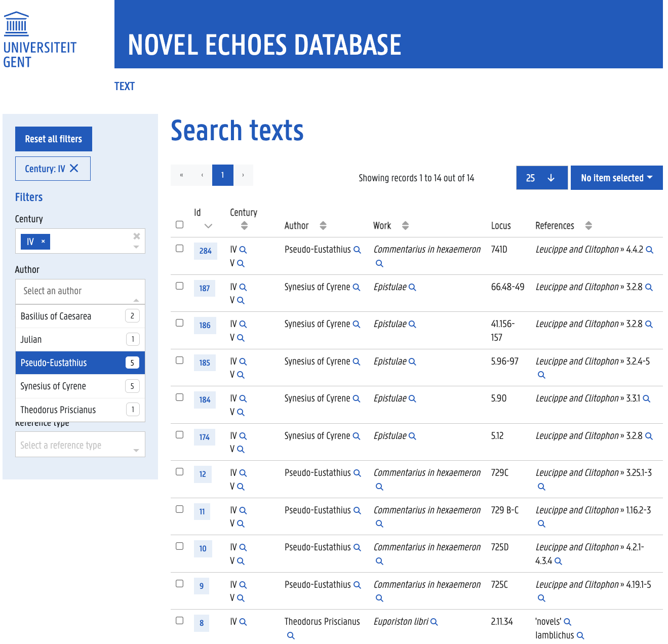Viewport: 668px width, 644px height.
Task: Search the work magnifier in row 12
Action: coord(379,487)
